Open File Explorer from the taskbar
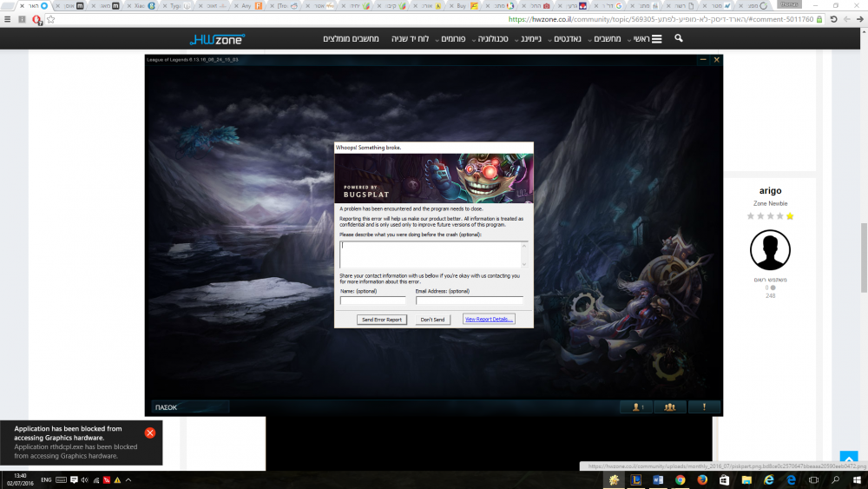The width and height of the screenshot is (868, 489). 746,480
